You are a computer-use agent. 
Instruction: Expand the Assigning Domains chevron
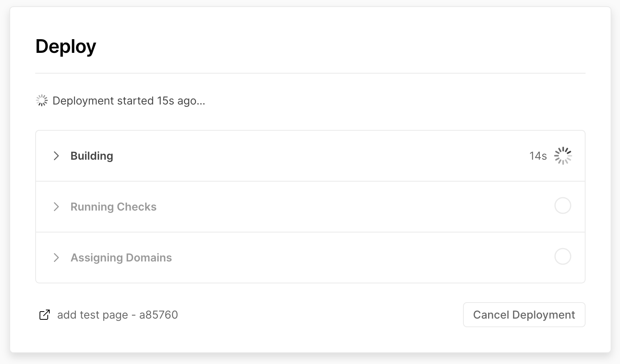pyautogui.click(x=56, y=258)
